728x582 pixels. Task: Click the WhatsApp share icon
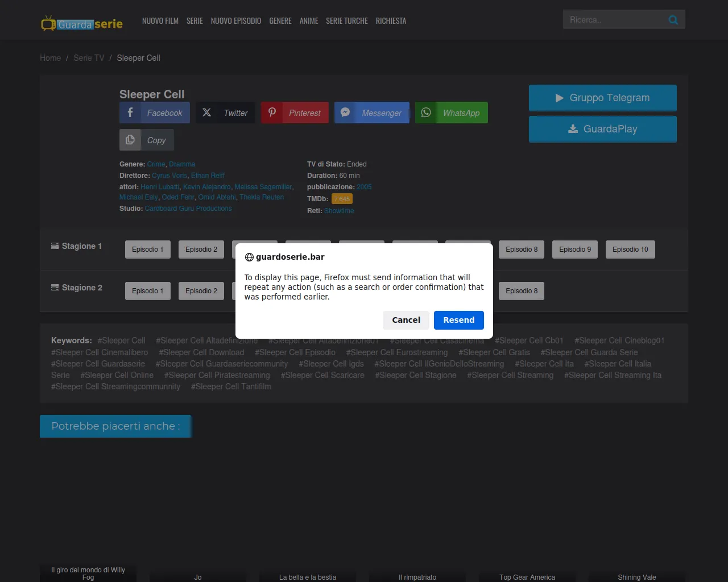click(426, 113)
